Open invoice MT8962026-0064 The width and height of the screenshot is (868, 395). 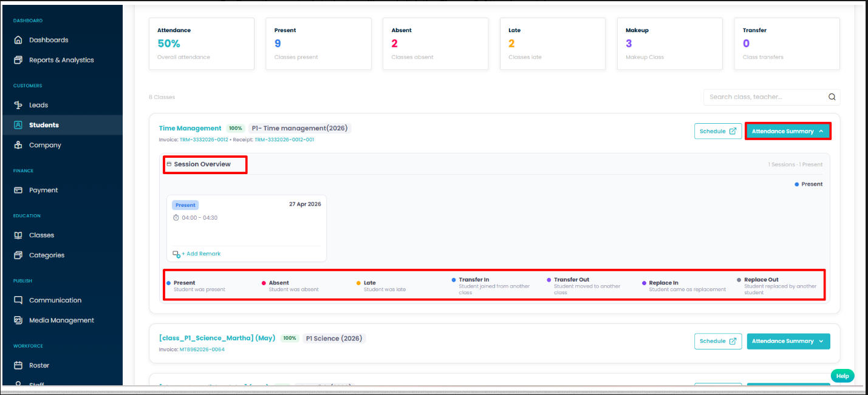coord(202,349)
